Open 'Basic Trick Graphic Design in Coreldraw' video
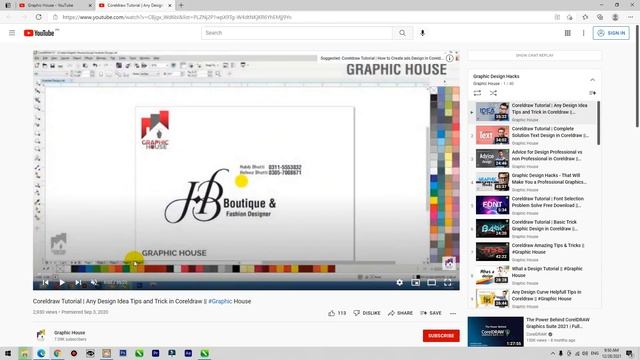Image resolution: width=640 pixels, height=360 pixels. 533,229
